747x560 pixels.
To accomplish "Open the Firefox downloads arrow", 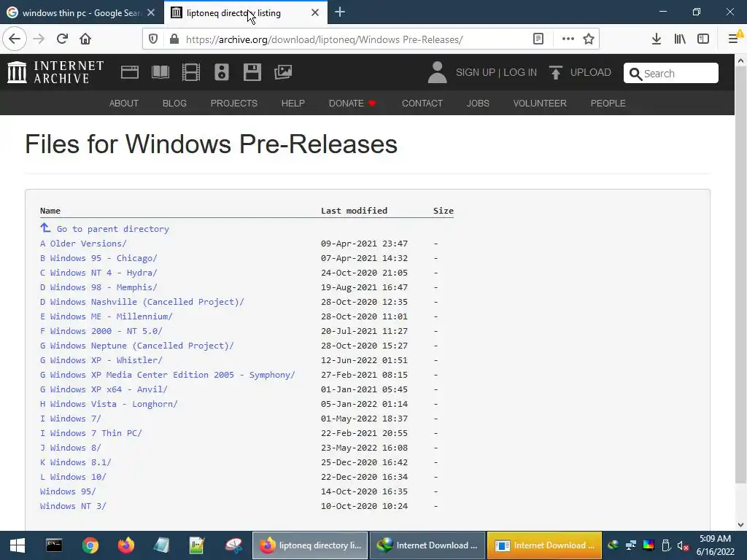I will [657, 39].
